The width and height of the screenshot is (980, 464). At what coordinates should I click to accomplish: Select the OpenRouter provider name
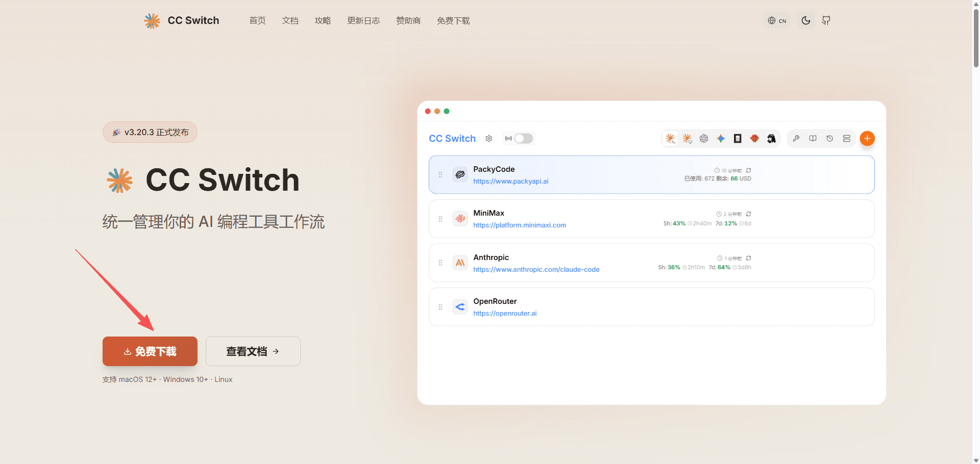pos(495,301)
